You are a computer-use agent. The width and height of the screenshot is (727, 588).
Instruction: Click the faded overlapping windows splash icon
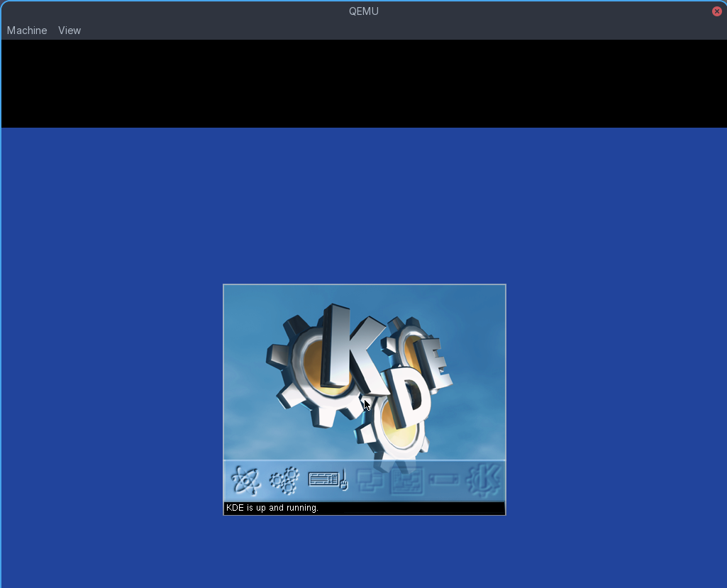pos(370,480)
